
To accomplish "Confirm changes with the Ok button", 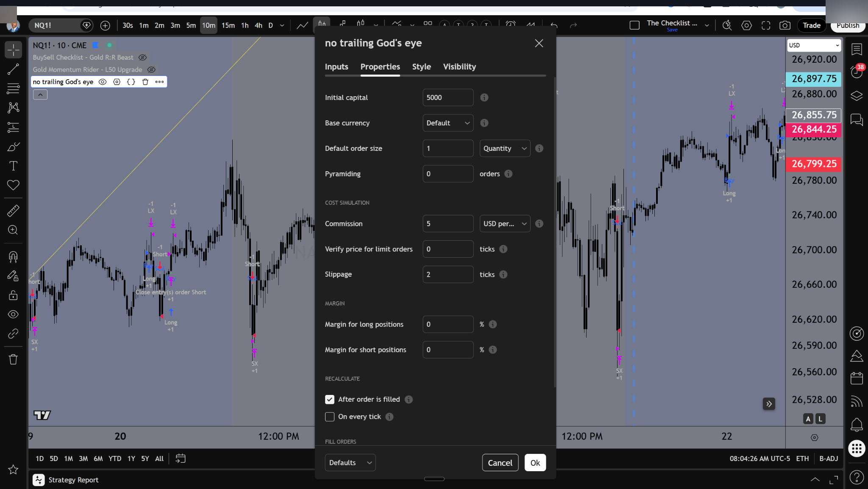I will click(535, 462).
